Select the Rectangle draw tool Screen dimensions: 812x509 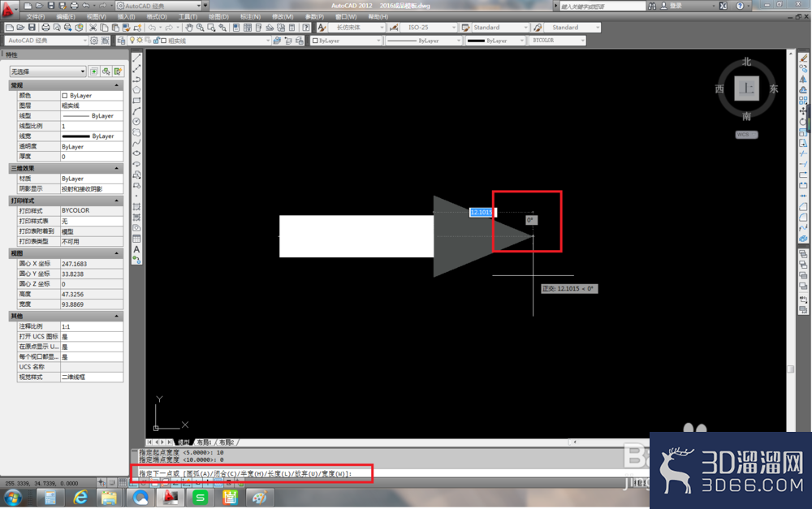coord(136,101)
